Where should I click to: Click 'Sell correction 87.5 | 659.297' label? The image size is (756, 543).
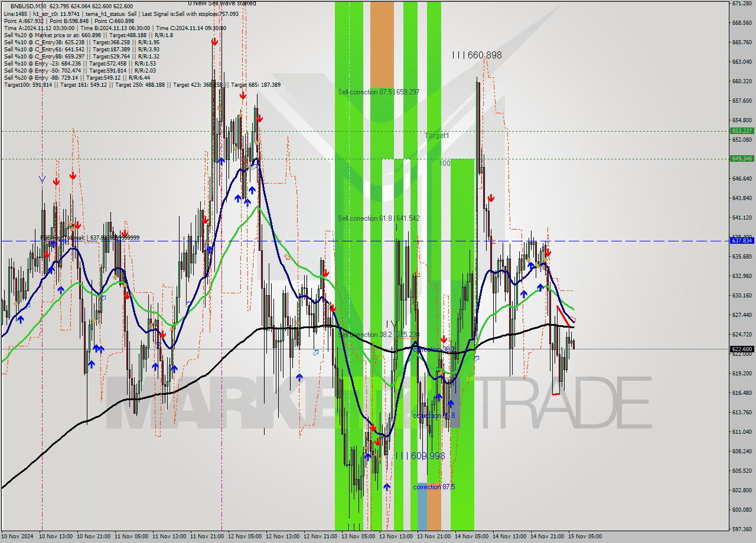[x=379, y=92]
